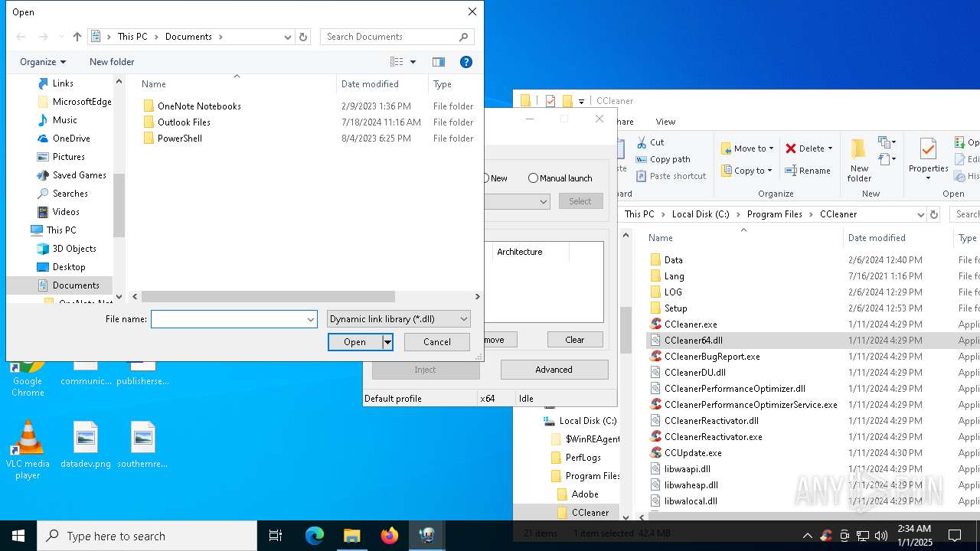The width and height of the screenshot is (980, 551).
Task: Open the file type filter dropdown
Action: point(398,319)
